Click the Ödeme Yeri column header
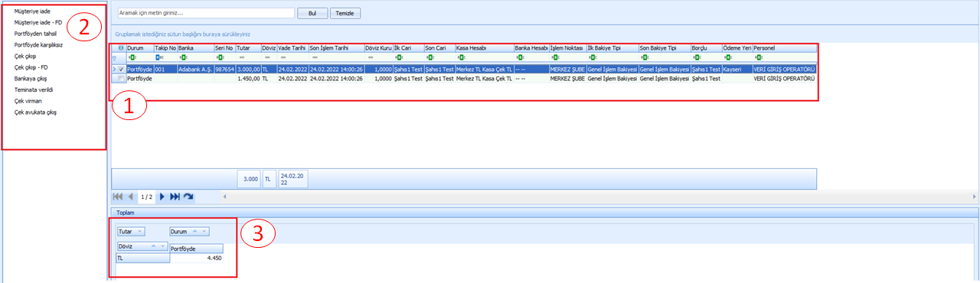This screenshot has height=283, width=980. pos(737,47)
